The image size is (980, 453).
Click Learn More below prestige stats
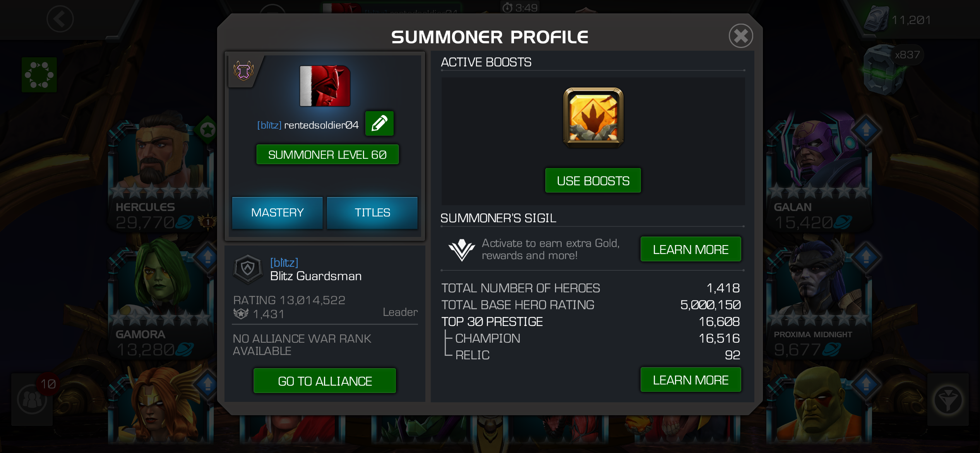click(x=690, y=380)
